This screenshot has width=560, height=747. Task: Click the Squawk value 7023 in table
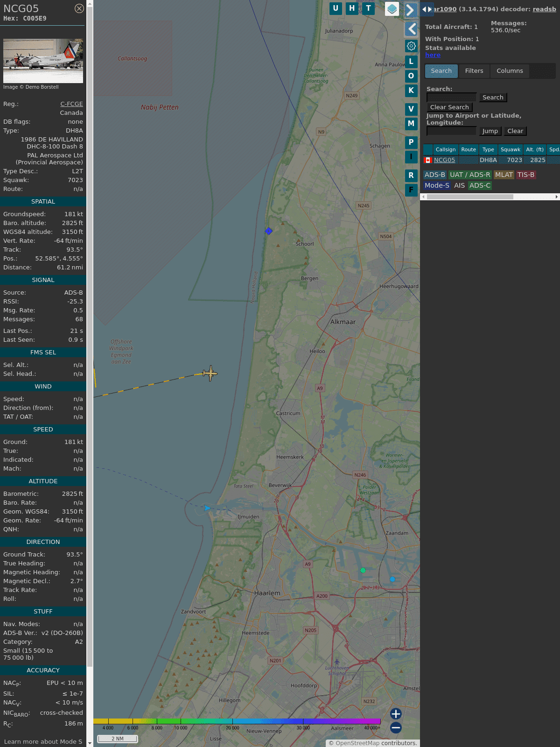pos(515,160)
